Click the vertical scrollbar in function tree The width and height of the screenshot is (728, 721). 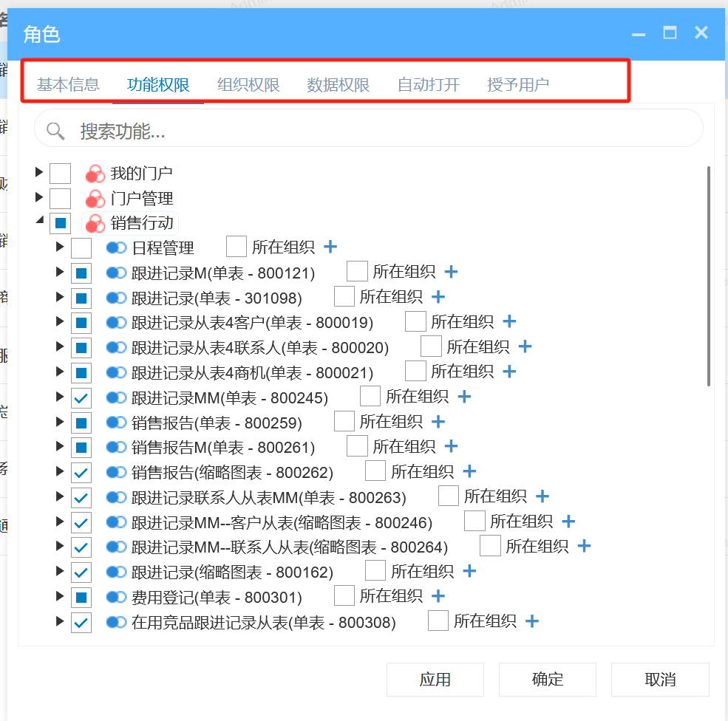[709, 273]
